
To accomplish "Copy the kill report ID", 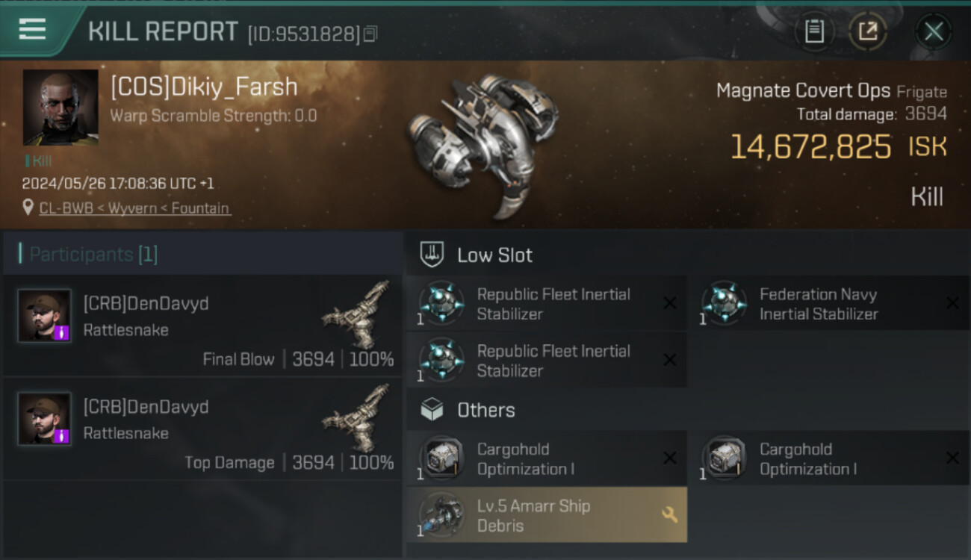I will pos(371,34).
